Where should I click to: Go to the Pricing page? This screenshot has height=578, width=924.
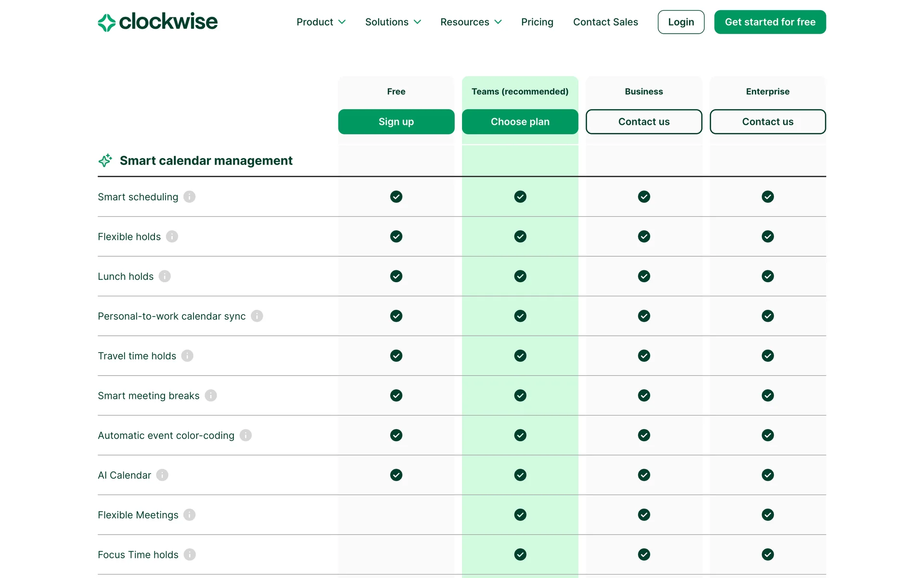point(537,22)
